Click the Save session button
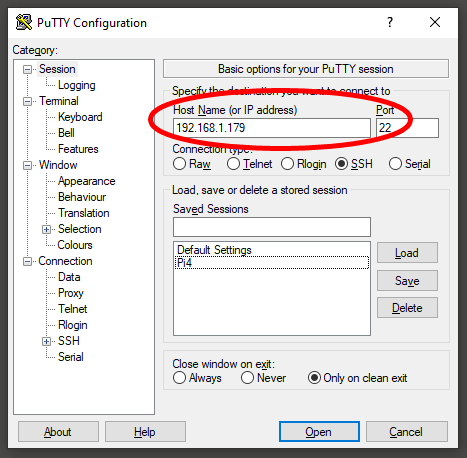Screen dimensions: 467x458 point(407,281)
